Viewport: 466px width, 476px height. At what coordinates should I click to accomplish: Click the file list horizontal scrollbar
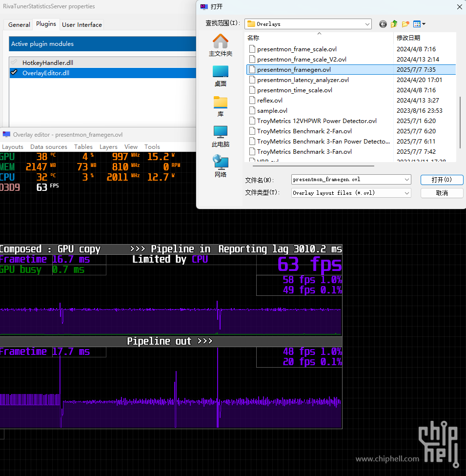[x=313, y=166]
